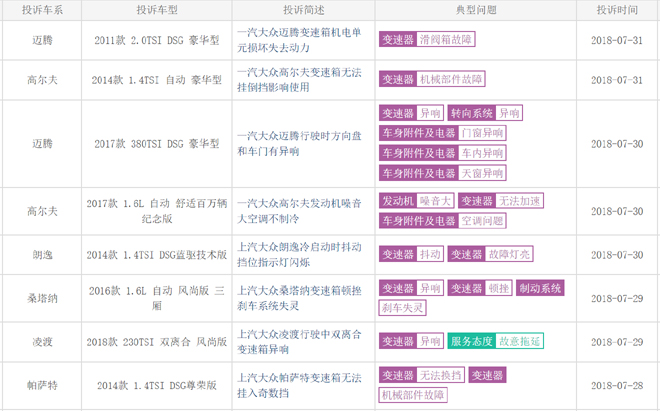Image resolution: width=660 pixels, height=411 pixels.
Task: Click the 投诉车型 column header
Action: click(157, 10)
